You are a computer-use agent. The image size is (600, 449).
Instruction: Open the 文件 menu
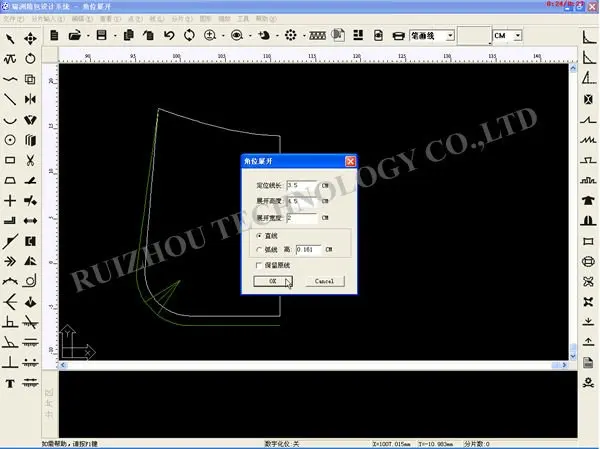[x=14, y=19]
